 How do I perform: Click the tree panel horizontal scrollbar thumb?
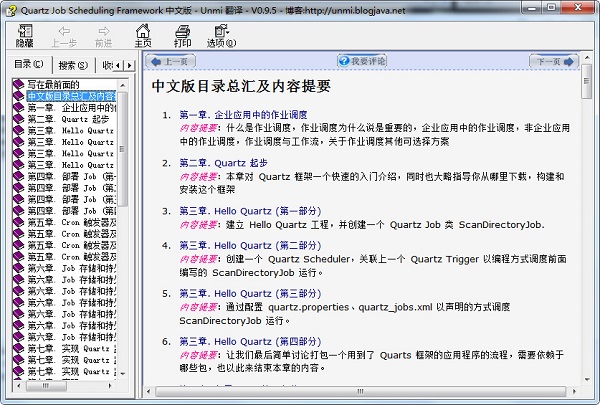(46, 385)
